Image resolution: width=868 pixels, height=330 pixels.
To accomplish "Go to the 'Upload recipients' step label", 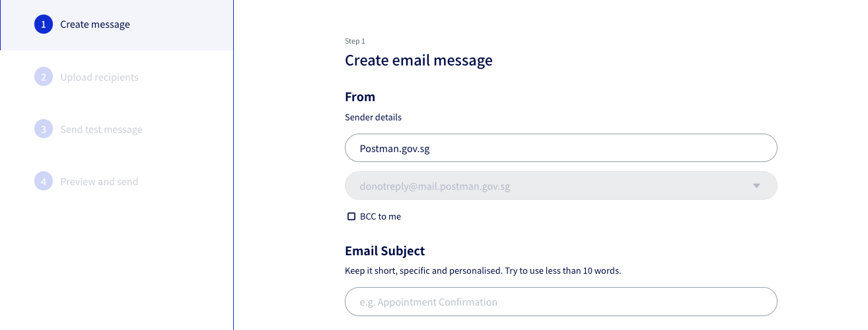I will click(x=99, y=77).
